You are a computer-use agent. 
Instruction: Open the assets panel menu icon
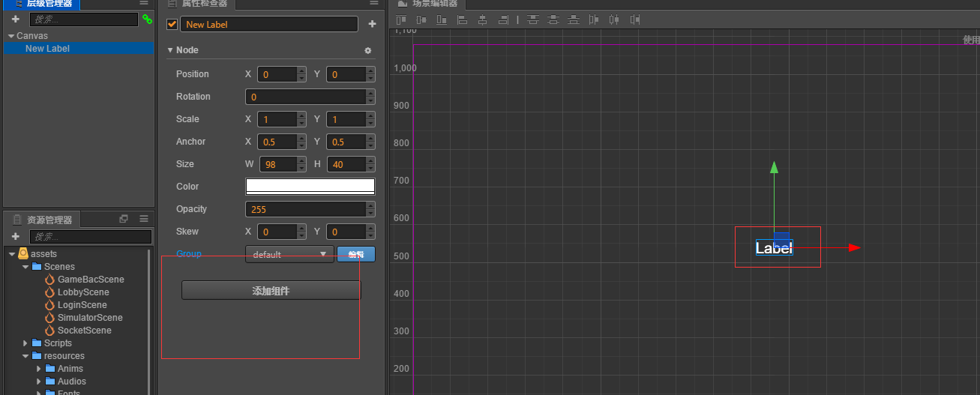(x=144, y=219)
